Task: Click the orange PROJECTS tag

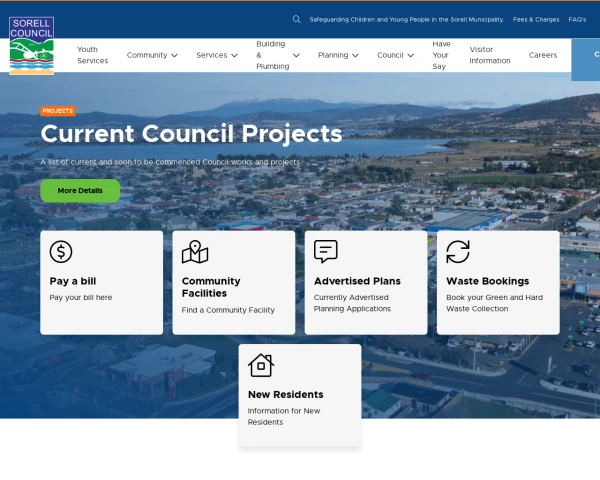Action: (x=58, y=111)
